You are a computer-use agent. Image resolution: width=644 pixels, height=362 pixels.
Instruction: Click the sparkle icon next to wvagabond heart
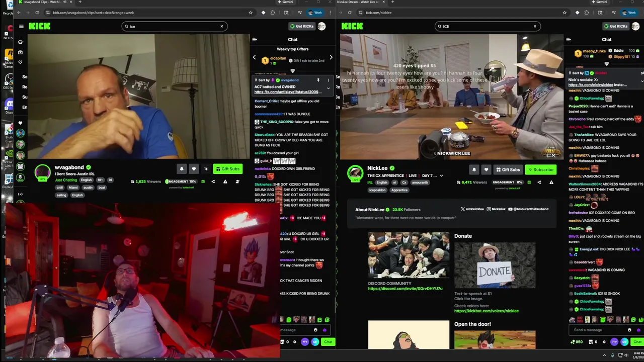(x=206, y=169)
